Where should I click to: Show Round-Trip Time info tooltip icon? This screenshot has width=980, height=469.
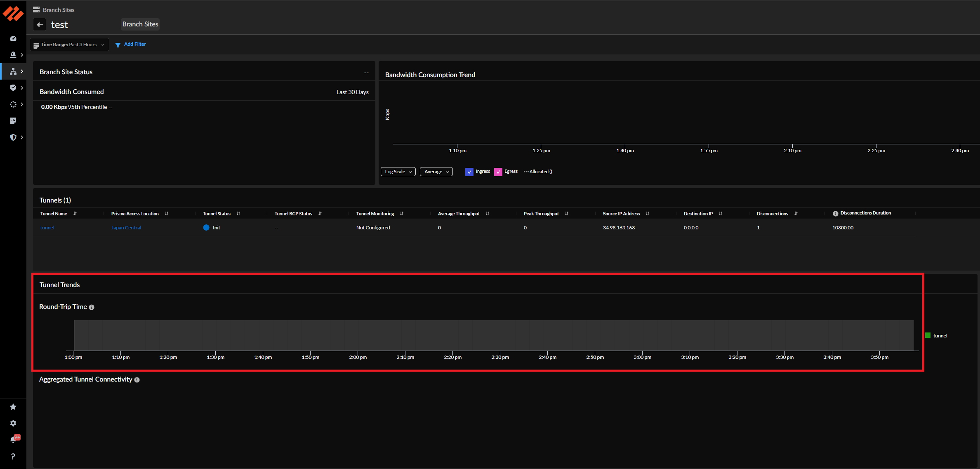pyautogui.click(x=92, y=307)
